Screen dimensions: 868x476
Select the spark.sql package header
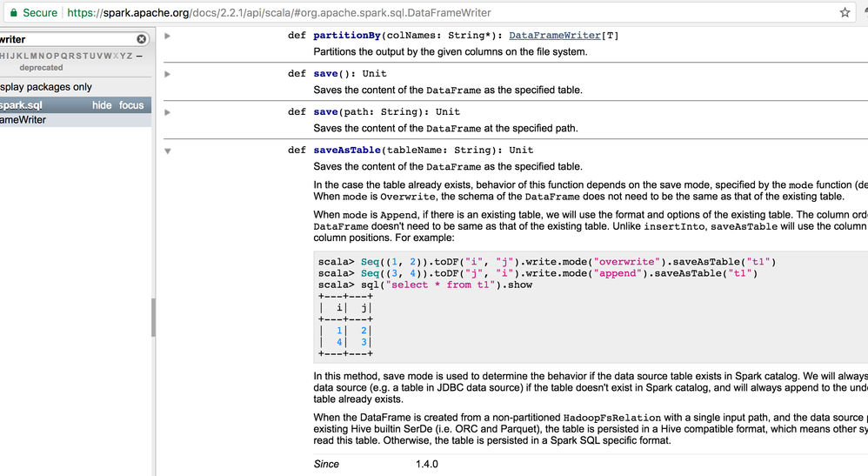coord(21,105)
